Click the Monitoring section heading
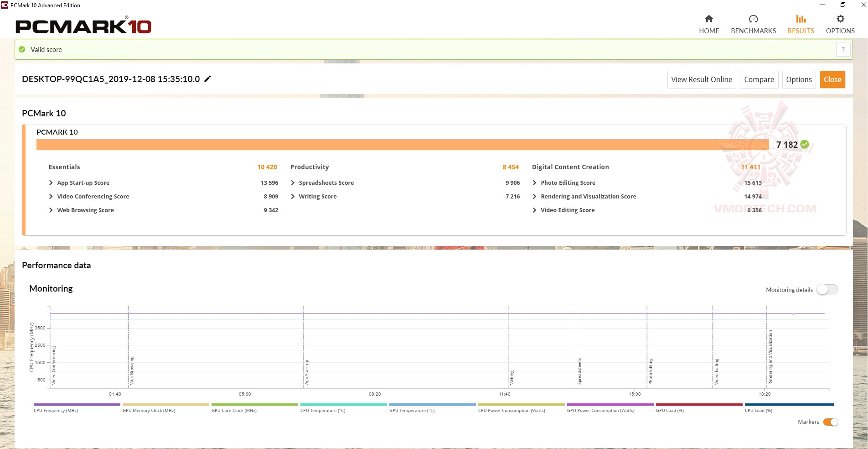868x449 pixels. click(51, 288)
